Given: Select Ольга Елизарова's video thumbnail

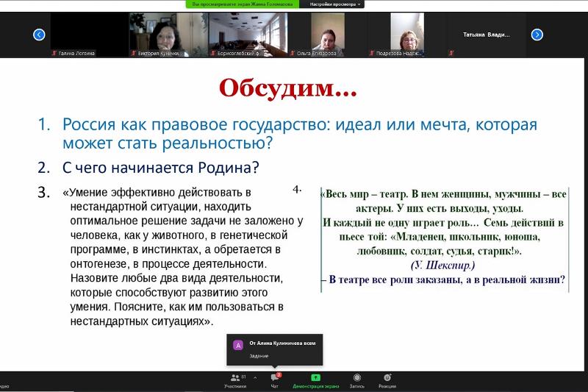Looking at the screenshot, I should [x=327, y=35].
